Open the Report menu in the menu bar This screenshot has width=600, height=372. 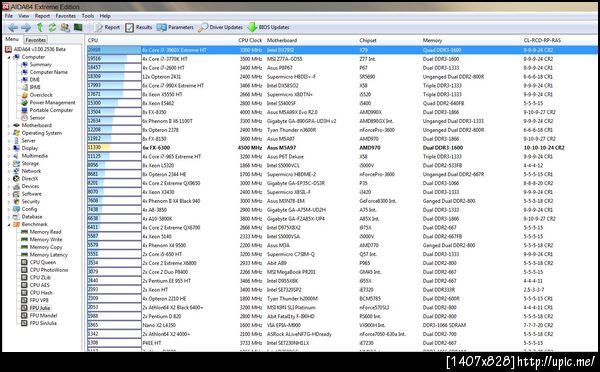click(x=42, y=16)
